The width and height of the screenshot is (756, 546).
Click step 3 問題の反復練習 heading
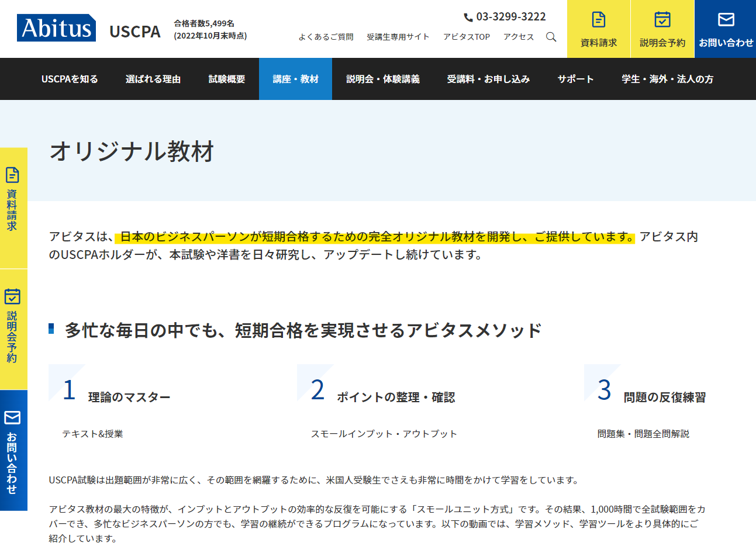[x=665, y=398]
